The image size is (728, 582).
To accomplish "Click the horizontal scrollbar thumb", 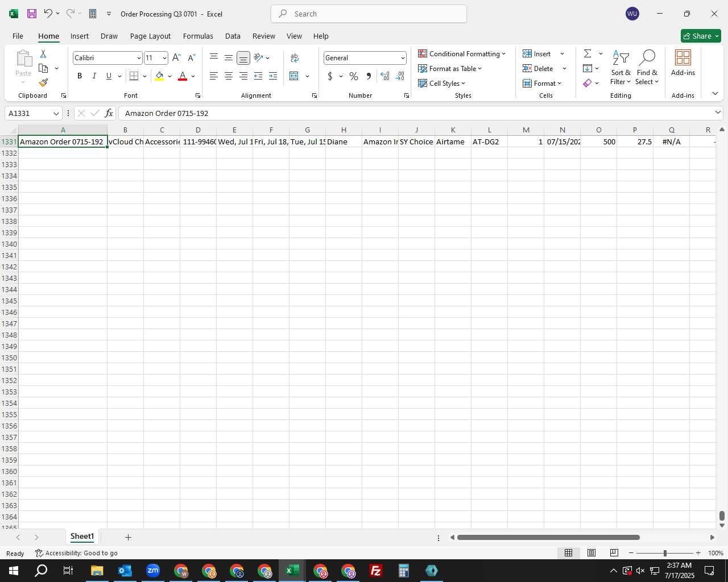I will [x=548, y=537].
